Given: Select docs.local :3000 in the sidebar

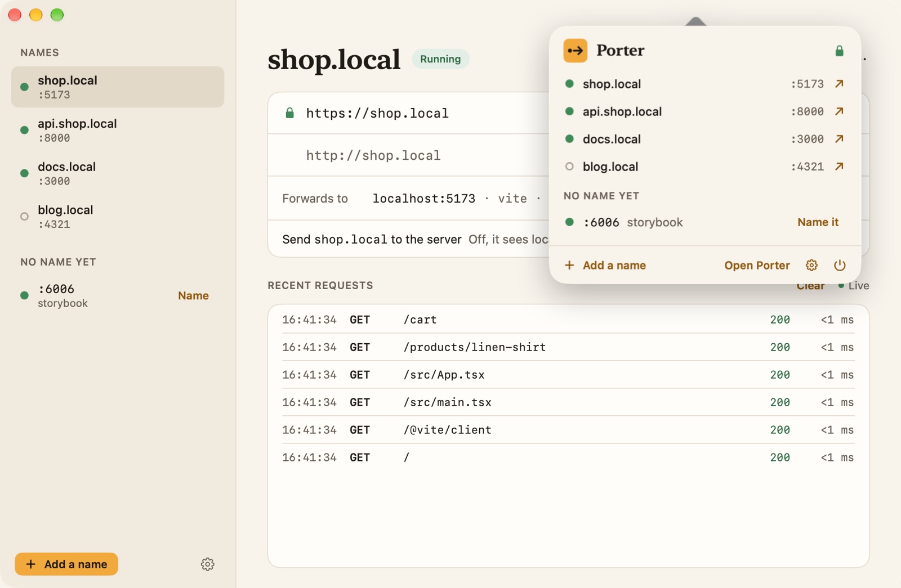Looking at the screenshot, I should pyautogui.click(x=118, y=173).
